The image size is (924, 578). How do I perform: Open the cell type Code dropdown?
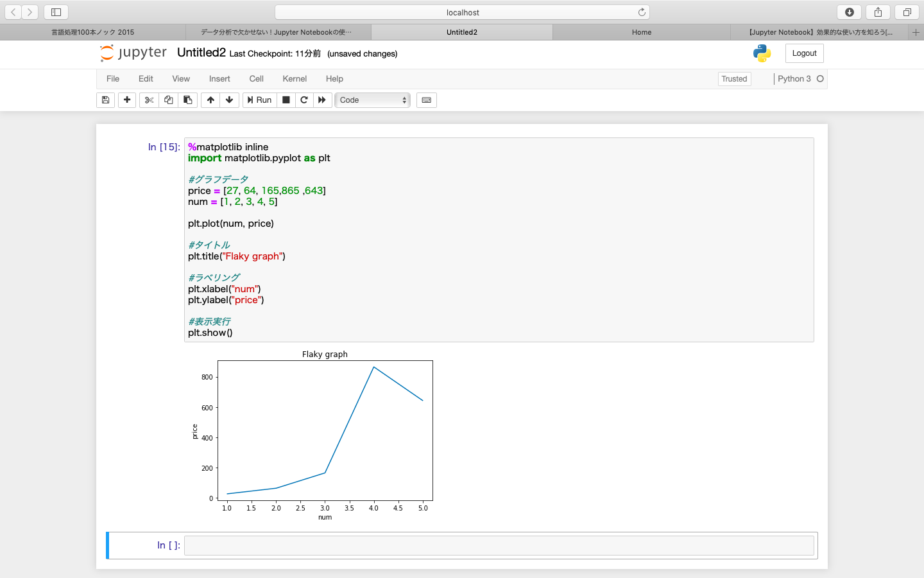pos(373,100)
